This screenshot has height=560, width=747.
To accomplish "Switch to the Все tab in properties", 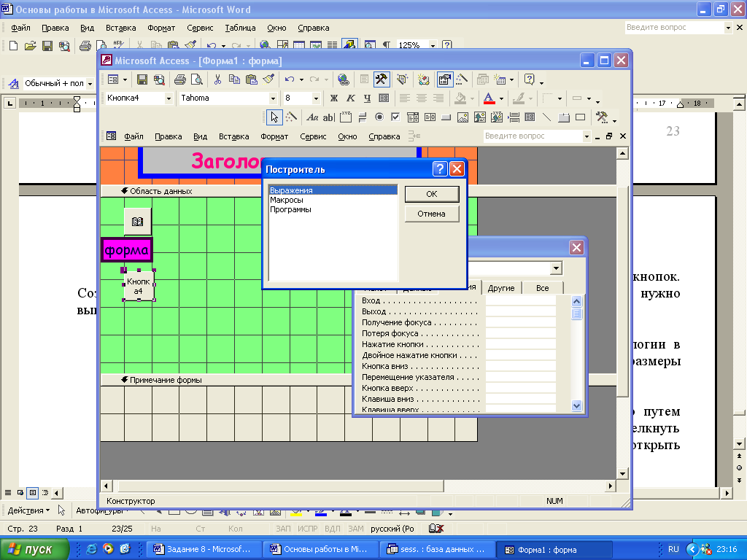I will click(542, 288).
